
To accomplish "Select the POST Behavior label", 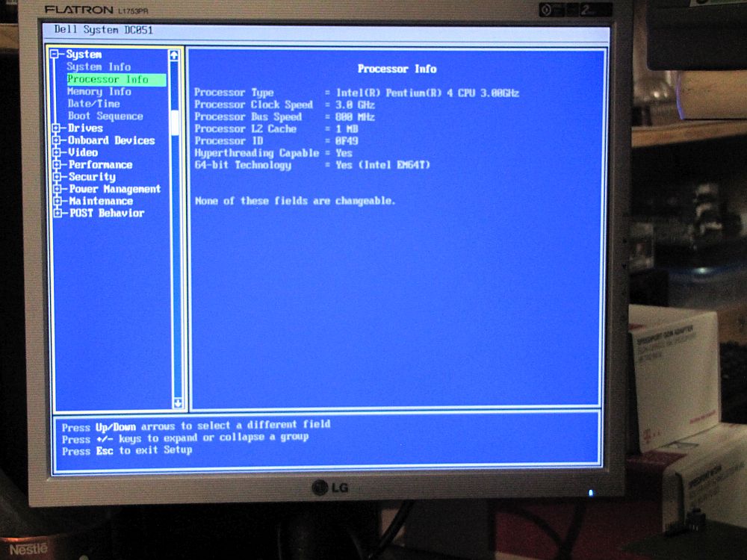I will point(107,213).
